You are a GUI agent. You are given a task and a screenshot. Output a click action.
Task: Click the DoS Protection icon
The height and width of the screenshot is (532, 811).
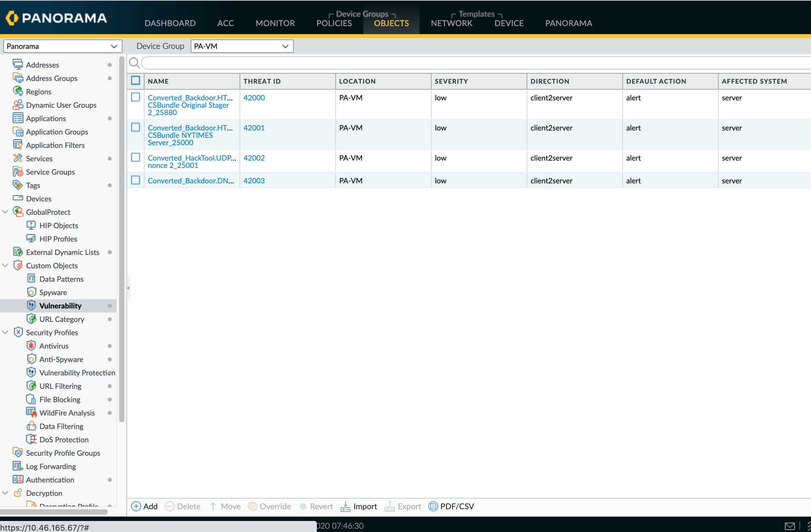31,439
